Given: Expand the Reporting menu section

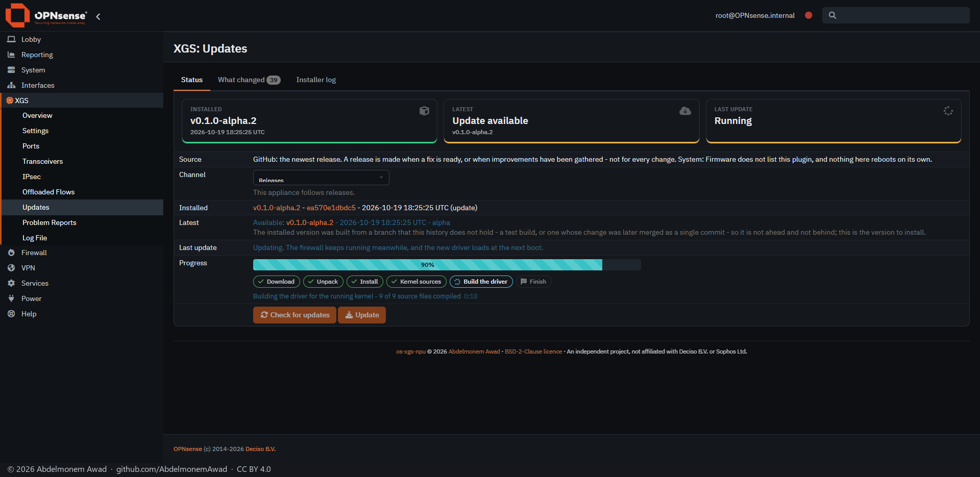Looking at the screenshot, I should (82, 55).
